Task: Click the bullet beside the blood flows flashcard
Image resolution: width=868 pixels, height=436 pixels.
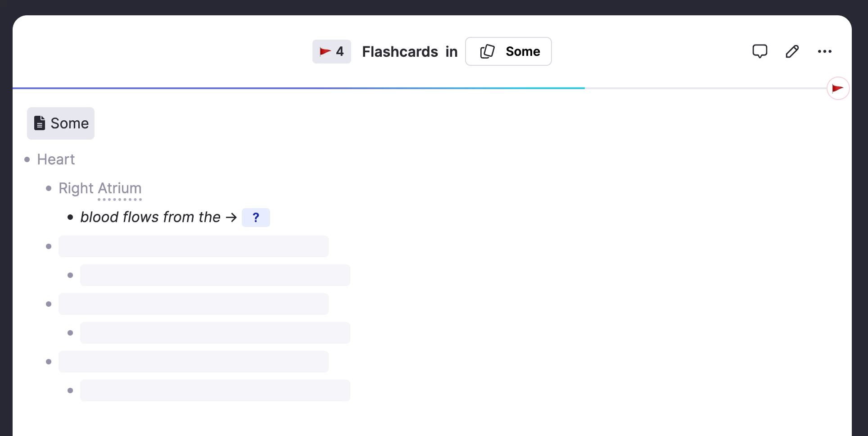Action: coord(70,217)
